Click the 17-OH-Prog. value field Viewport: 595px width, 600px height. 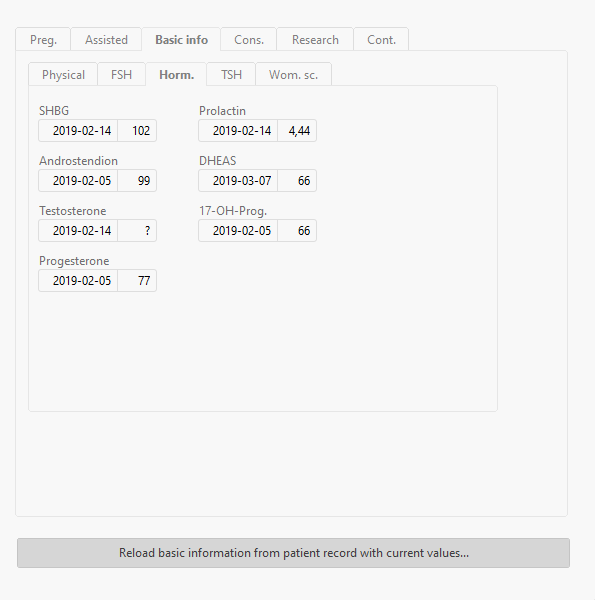point(297,231)
